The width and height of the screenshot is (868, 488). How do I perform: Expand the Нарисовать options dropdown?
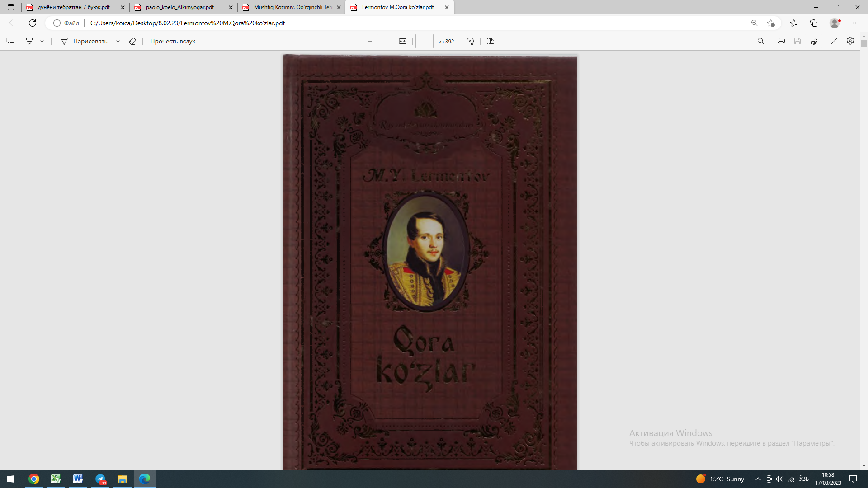[118, 41]
